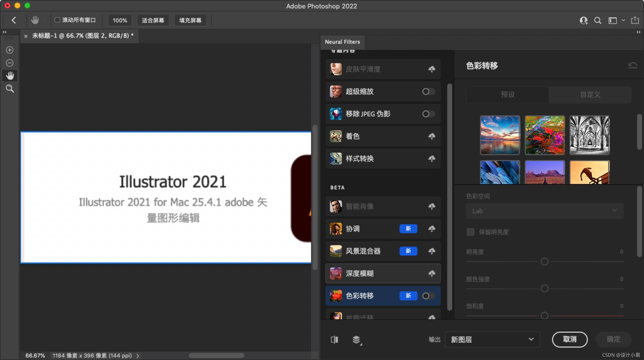Switch to the 自定义 tab

coord(590,94)
